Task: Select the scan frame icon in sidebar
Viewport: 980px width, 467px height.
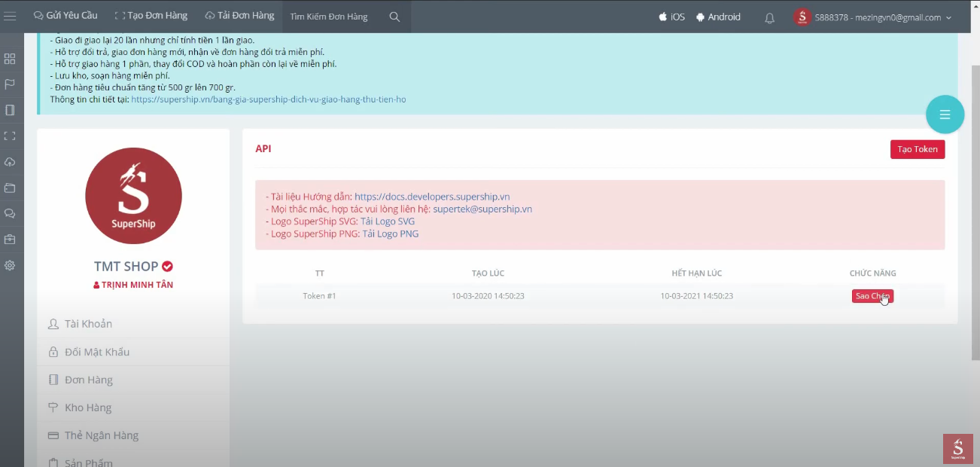Action: [x=10, y=136]
